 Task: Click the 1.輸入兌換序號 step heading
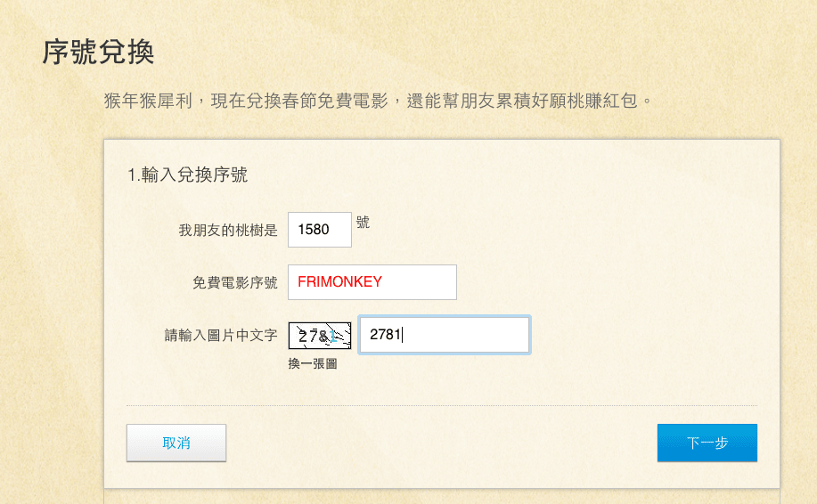tap(188, 175)
